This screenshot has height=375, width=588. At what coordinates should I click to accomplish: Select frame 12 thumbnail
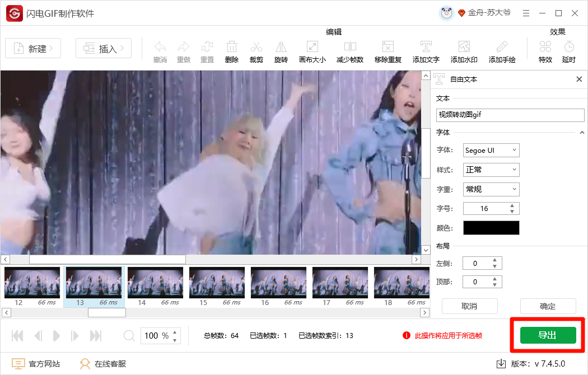click(32, 287)
